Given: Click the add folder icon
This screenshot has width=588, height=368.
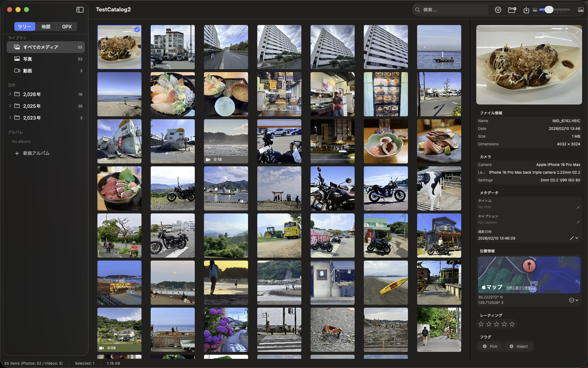Looking at the screenshot, I should tap(512, 10).
